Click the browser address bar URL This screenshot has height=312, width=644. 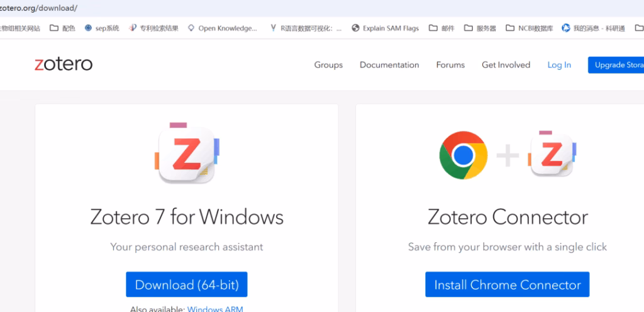pos(38,8)
